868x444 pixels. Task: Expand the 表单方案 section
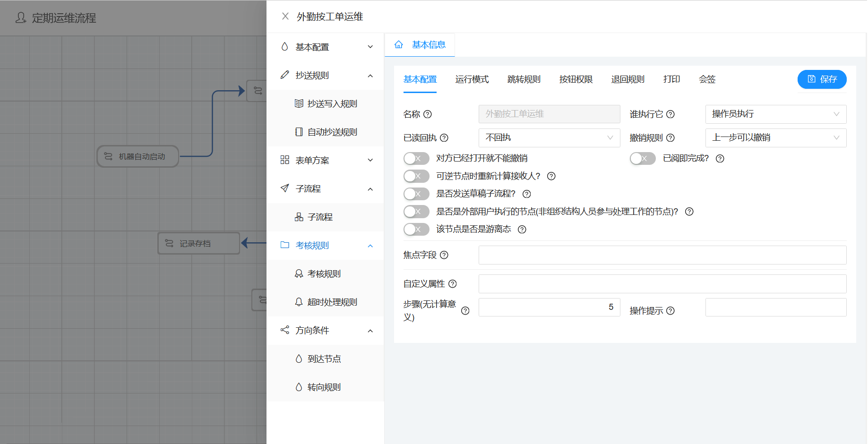[312, 160]
